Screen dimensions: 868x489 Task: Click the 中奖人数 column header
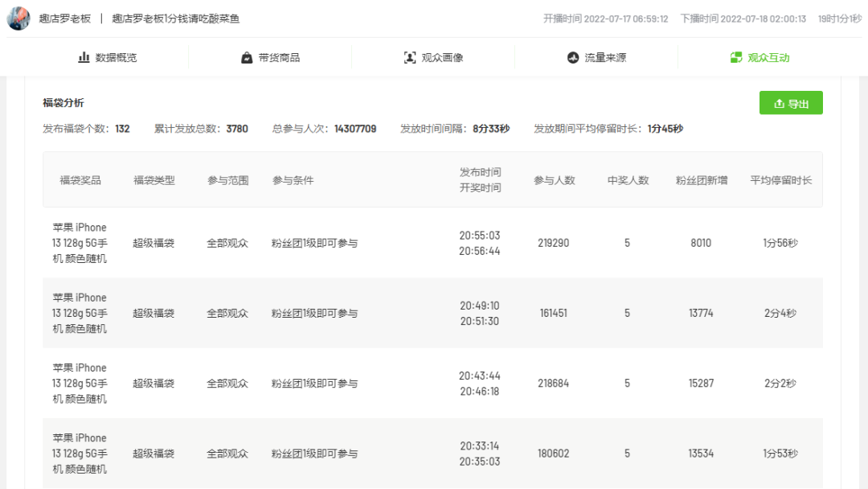628,180
